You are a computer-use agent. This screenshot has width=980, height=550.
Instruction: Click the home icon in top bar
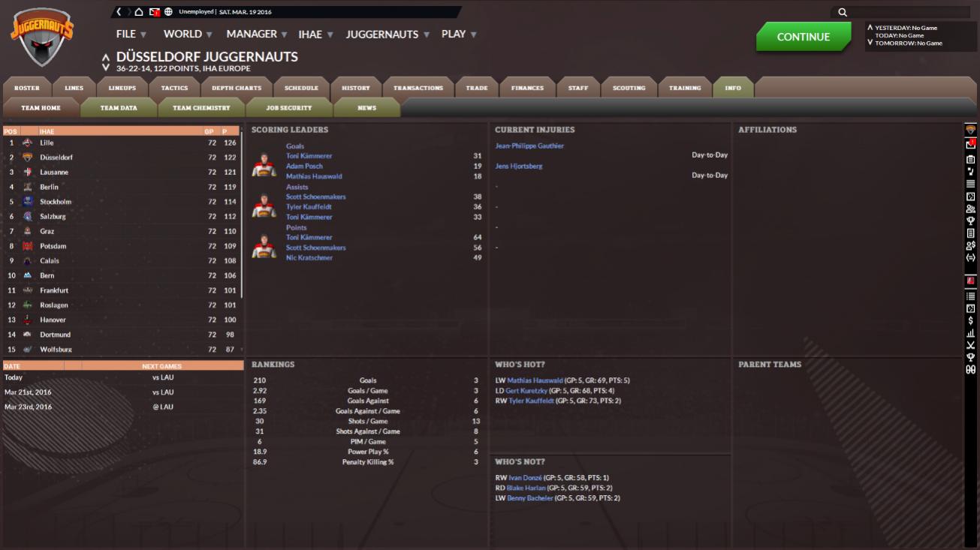click(x=139, y=12)
